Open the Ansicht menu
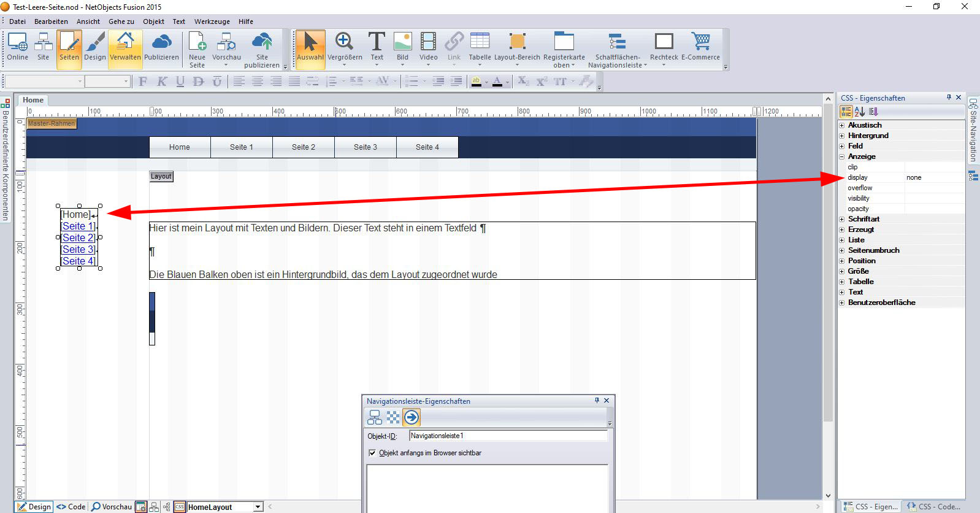 click(x=88, y=21)
